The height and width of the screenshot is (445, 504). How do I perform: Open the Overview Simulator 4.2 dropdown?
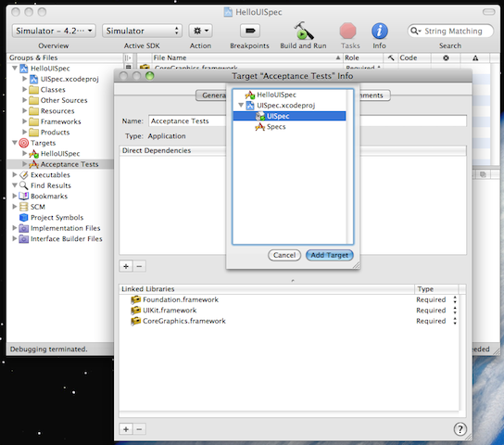point(54,31)
